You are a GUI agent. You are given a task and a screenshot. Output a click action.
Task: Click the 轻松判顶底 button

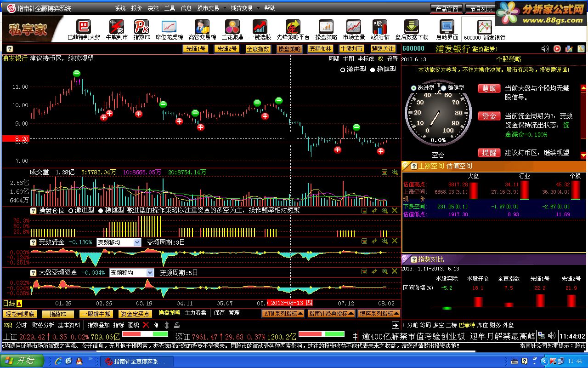coord(20,314)
